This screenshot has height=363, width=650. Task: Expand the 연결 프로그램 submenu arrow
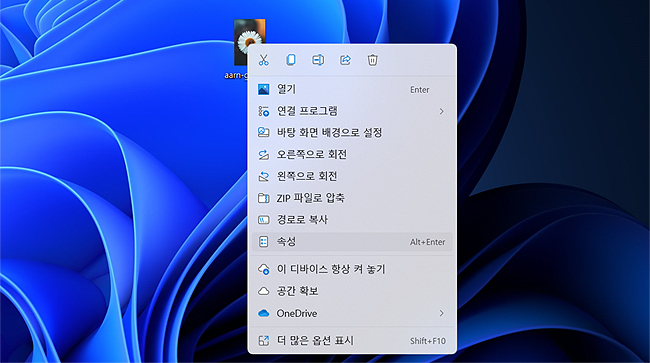[x=441, y=111]
